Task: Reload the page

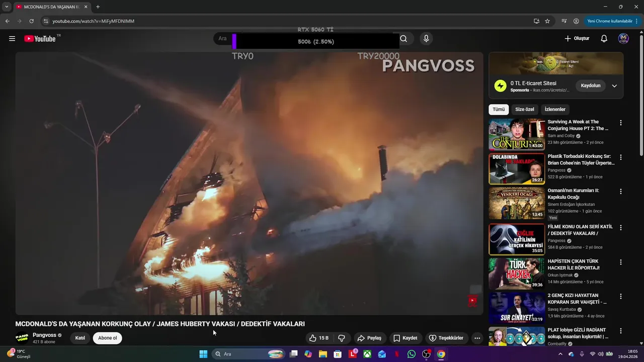Action: click(x=31, y=21)
